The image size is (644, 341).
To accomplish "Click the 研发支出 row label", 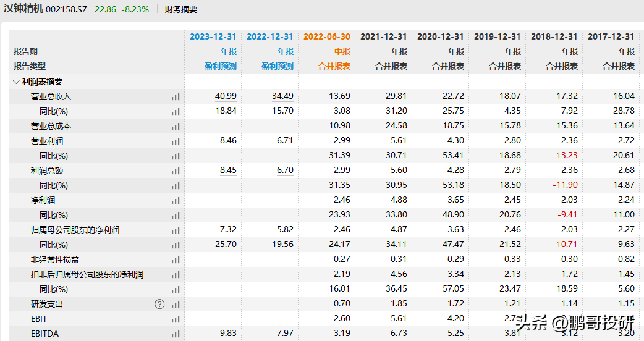I will 47,304.
